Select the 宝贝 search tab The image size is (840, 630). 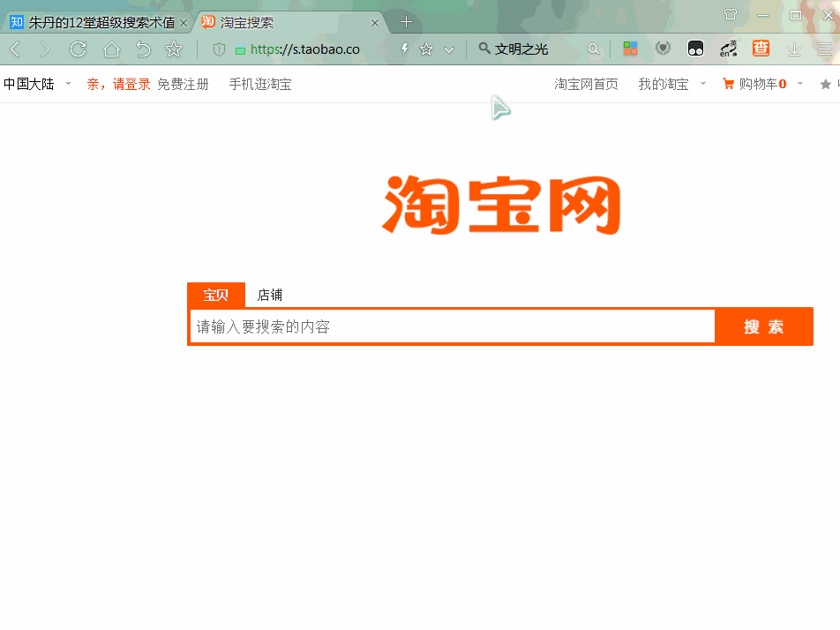(216, 295)
